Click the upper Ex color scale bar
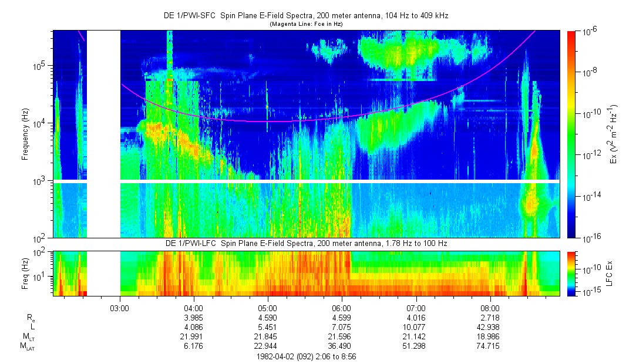The height and width of the screenshot is (364, 636). 571,134
